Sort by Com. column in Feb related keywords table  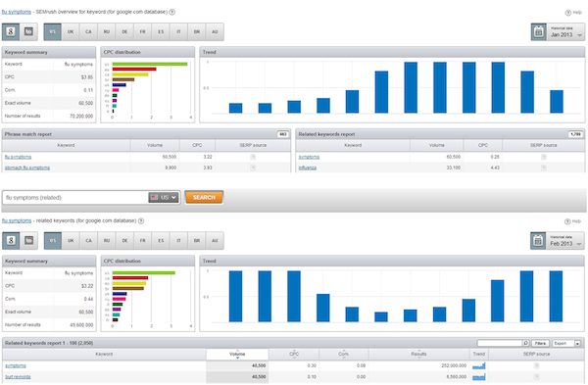(344, 354)
